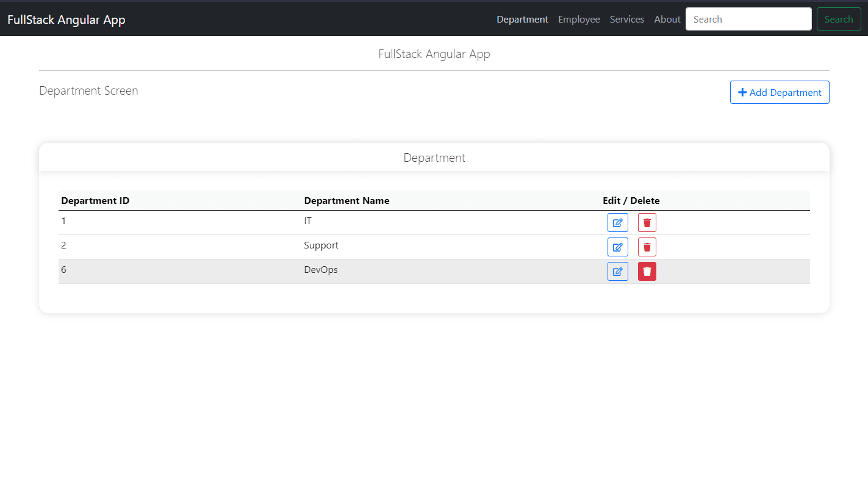
Task: Open the Services page
Action: pyautogui.click(x=627, y=19)
